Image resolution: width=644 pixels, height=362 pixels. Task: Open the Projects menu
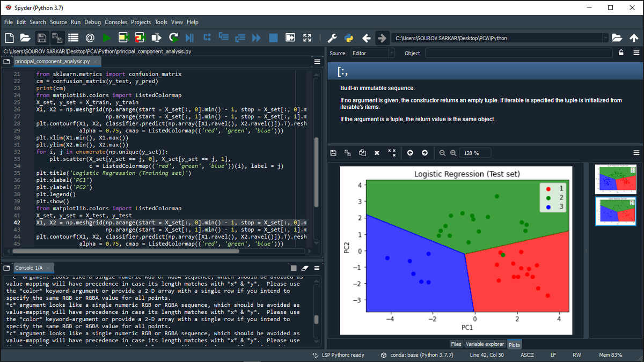[x=141, y=22]
